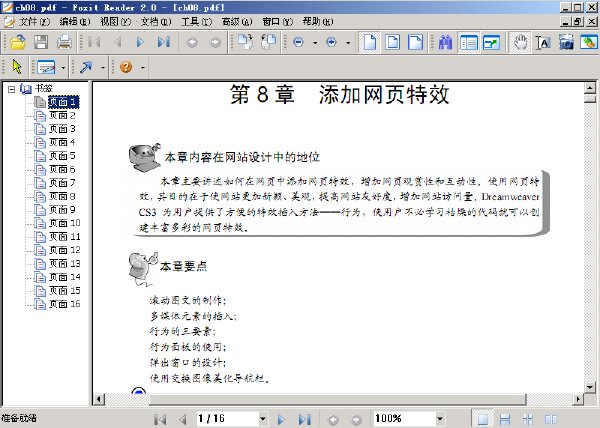
Task: Open the 帮助 menu
Action: 318,22
